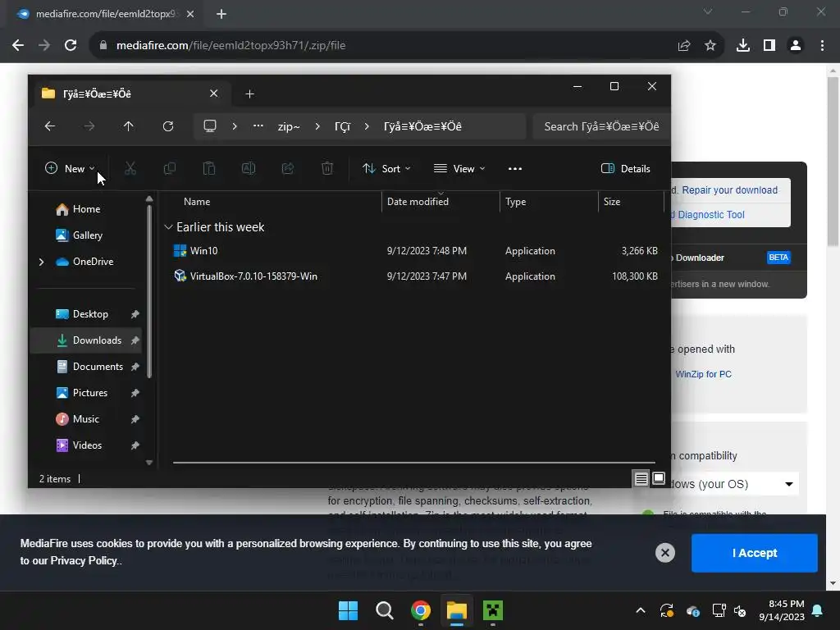Screen dimensions: 840x630
Task: Select OneDrive in navigation pane
Action: (x=85, y=262)
